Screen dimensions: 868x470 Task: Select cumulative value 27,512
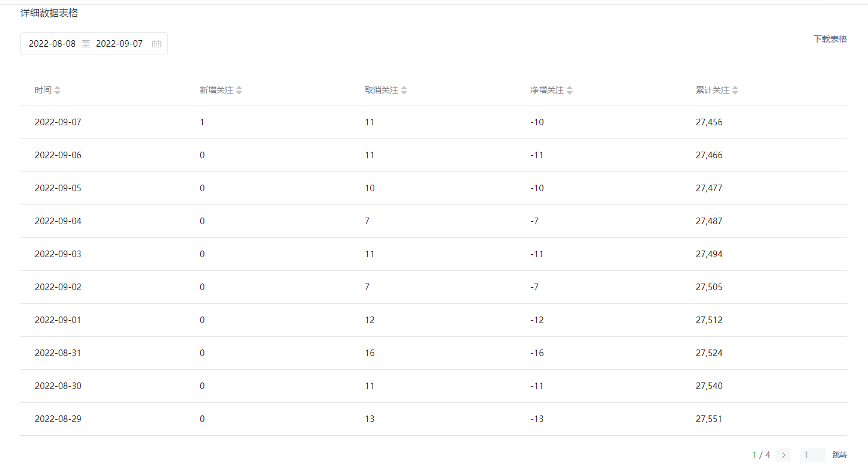[x=709, y=320]
